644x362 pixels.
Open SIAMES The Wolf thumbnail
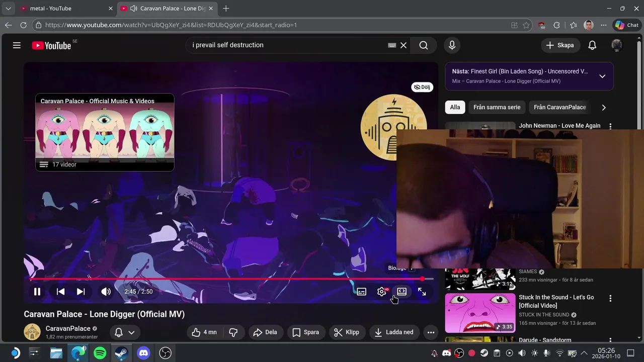click(x=480, y=280)
